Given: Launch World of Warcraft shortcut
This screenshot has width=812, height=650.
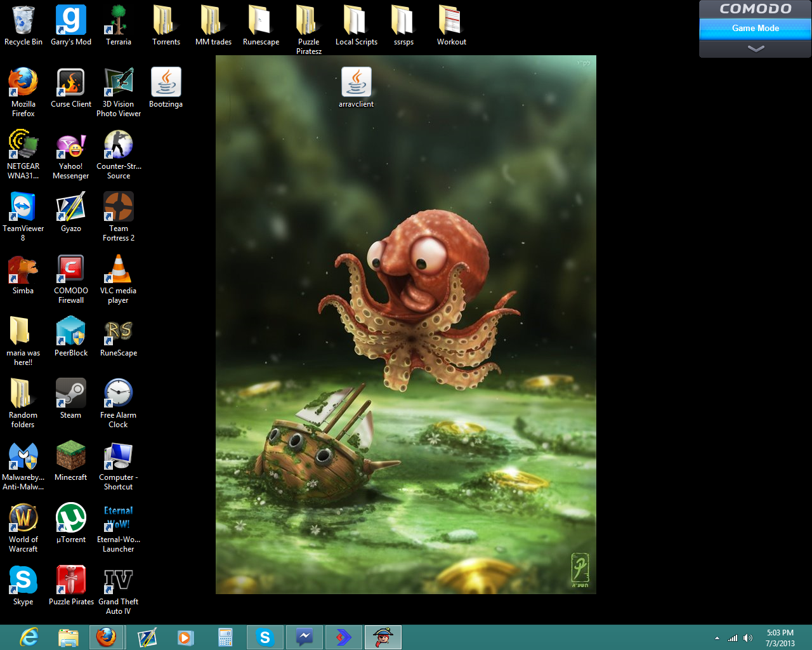Looking at the screenshot, I should 23,527.
